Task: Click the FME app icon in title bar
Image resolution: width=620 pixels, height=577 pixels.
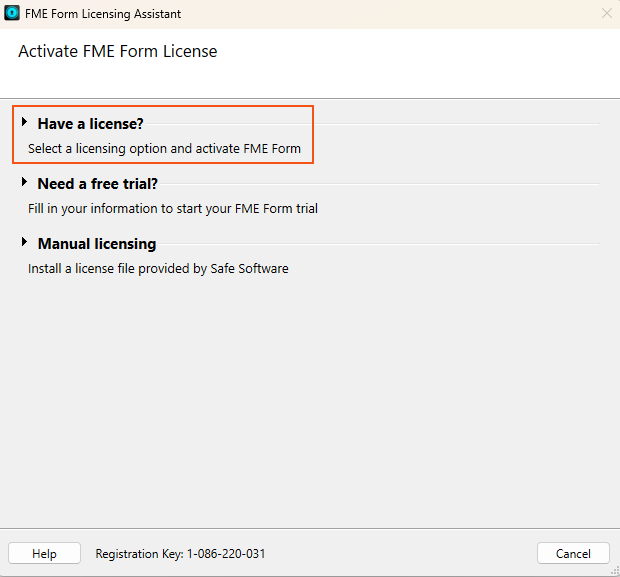Action: [x=12, y=13]
